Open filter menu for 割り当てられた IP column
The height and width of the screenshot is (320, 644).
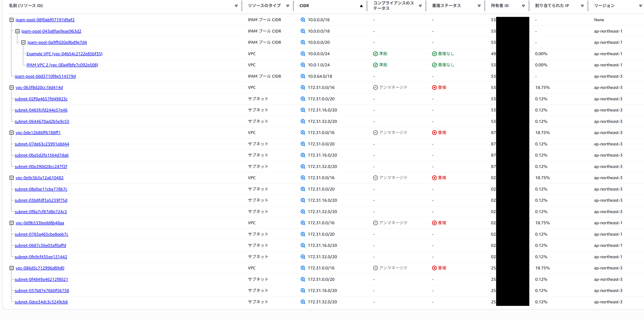pos(582,6)
